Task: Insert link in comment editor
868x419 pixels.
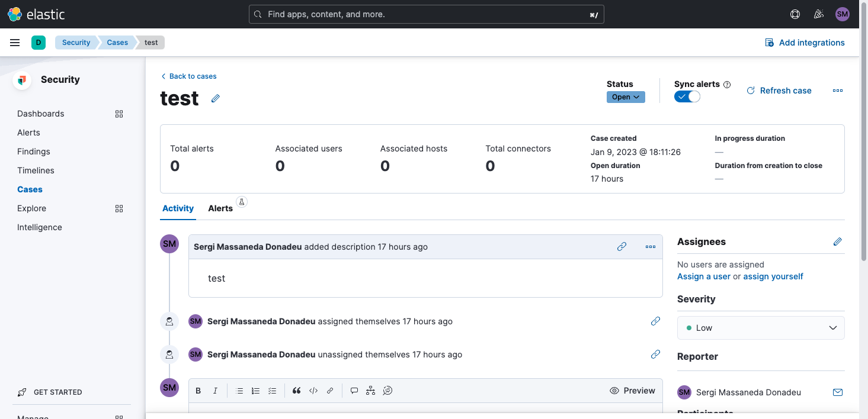Action: pos(330,391)
